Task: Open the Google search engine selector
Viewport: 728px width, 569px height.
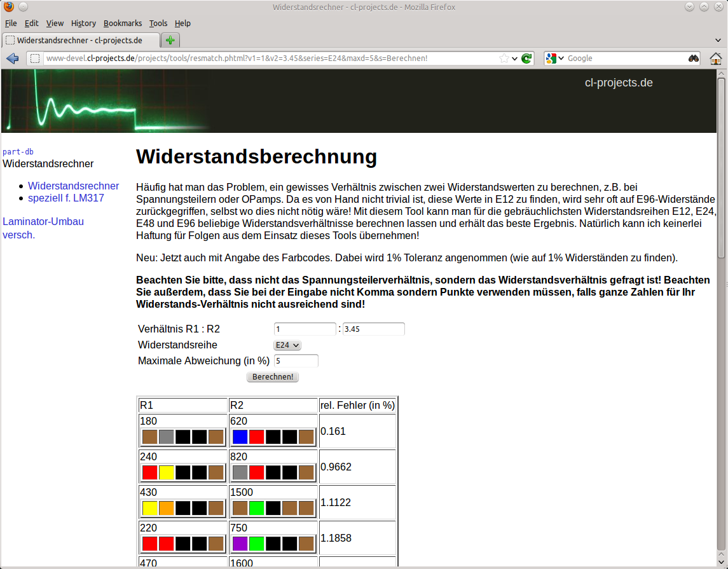Action: click(555, 58)
